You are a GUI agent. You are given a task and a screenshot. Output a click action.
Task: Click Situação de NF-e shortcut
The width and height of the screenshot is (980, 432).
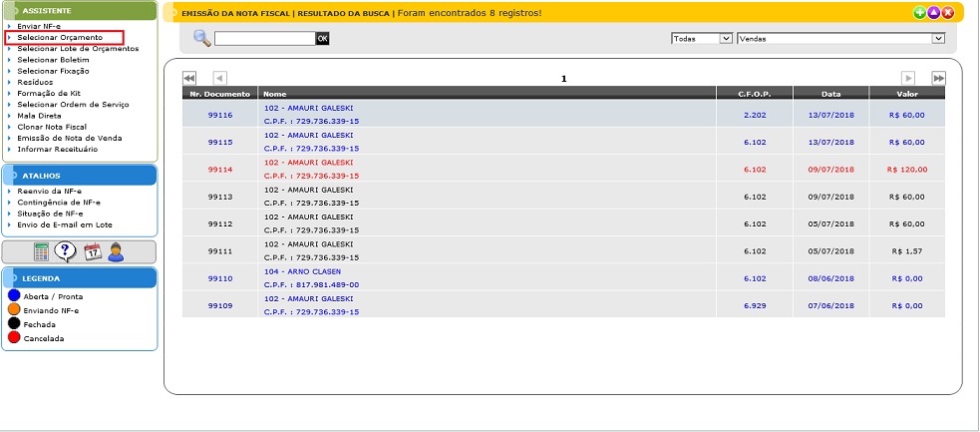[50, 214]
